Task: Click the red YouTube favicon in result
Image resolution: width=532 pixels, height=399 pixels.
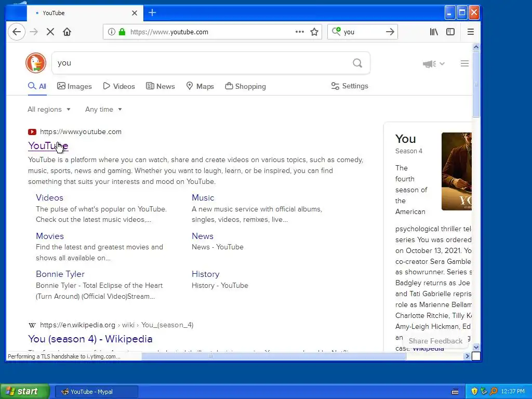Action: 32,131
